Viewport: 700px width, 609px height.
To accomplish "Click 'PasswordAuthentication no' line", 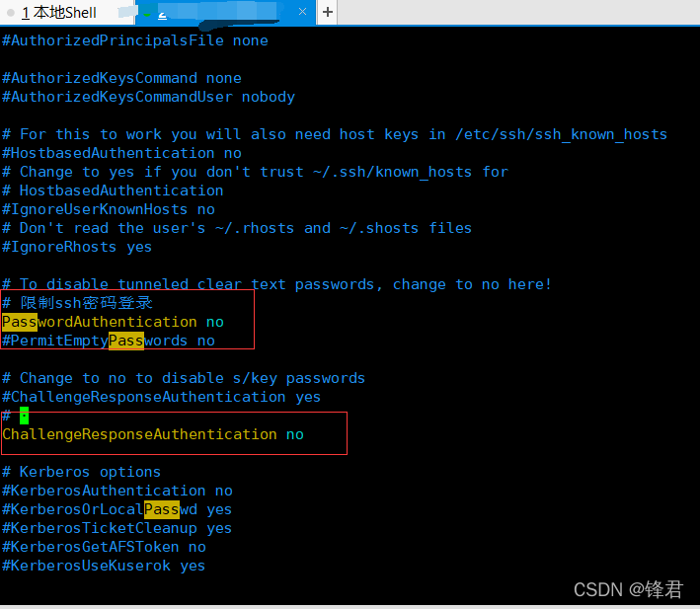I will pos(113,322).
